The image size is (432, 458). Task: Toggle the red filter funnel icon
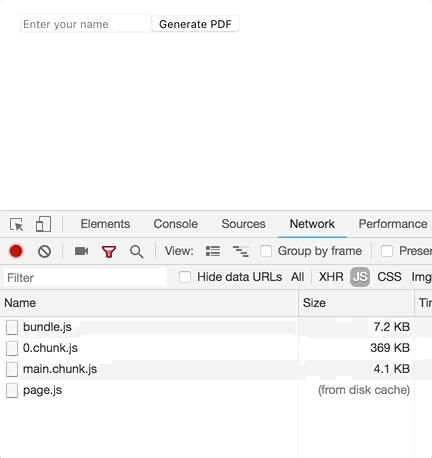click(109, 252)
